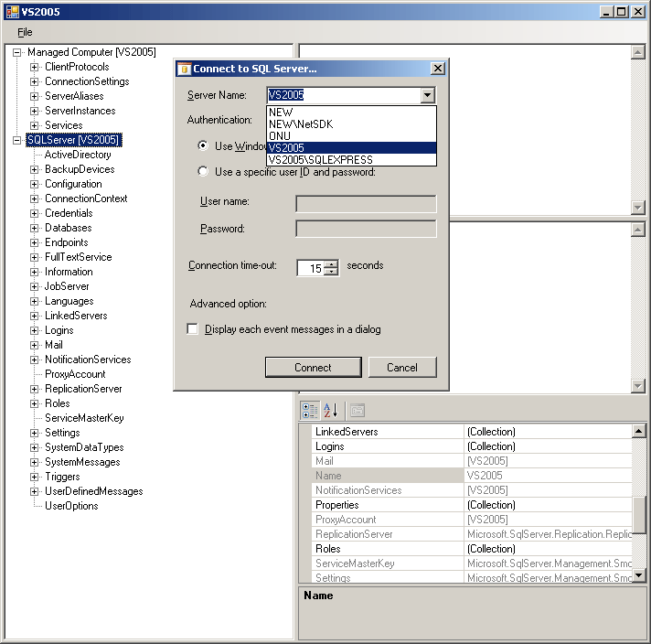Select the Endpoints tree item
Image resolution: width=651 pixels, height=644 pixels.
tap(67, 242)
